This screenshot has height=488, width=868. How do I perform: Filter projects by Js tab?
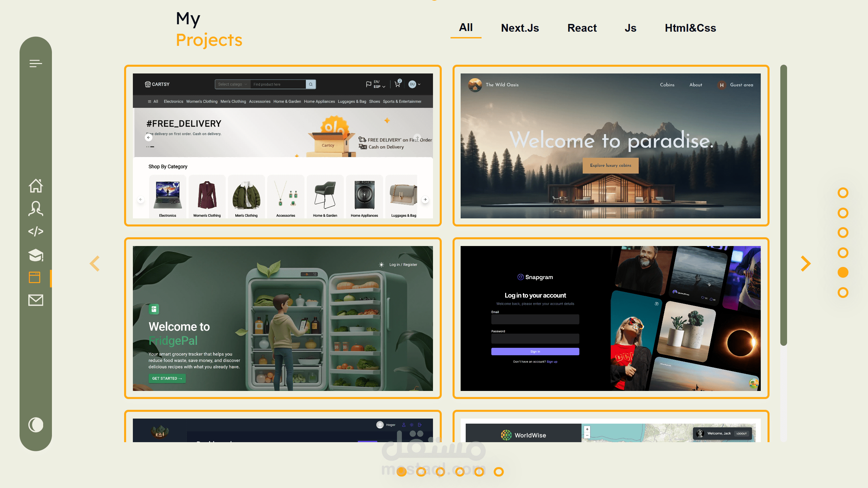630,28
